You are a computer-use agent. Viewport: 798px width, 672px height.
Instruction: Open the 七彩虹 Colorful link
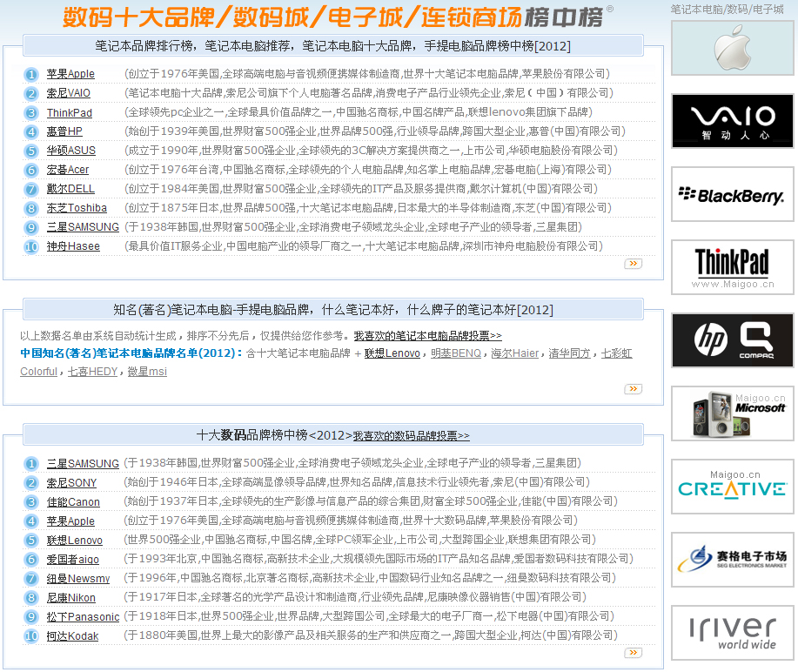tap(616, 353)
